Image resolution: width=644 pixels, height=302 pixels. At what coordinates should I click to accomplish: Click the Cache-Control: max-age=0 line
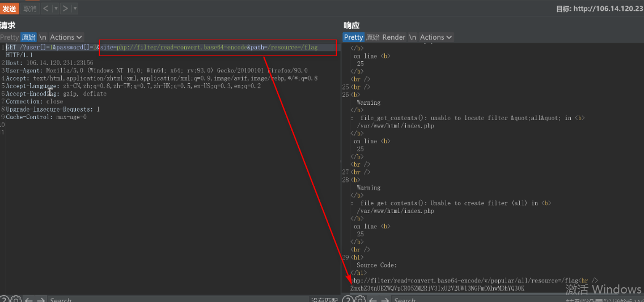[x=46, y=117]
